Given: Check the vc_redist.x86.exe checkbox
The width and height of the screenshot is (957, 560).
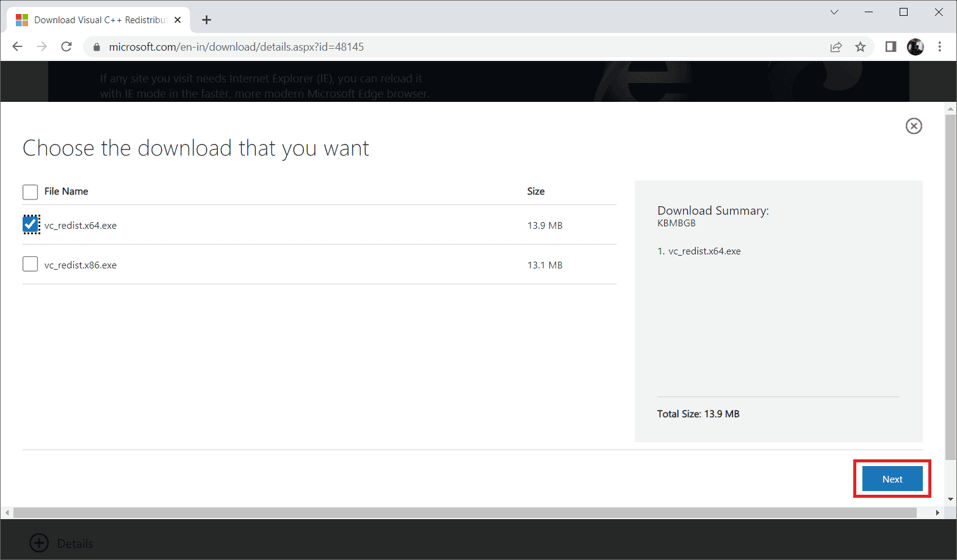Looking at the screenshot, I should (31, 264).
